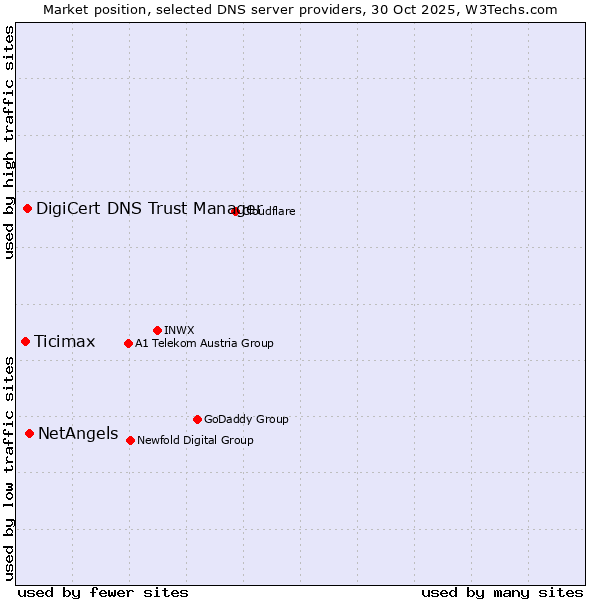Viewport: 600px width, 600px height.
Task: Click the Newfold Digital Group label
Action: pyautogui.click(x=195, y=440)
